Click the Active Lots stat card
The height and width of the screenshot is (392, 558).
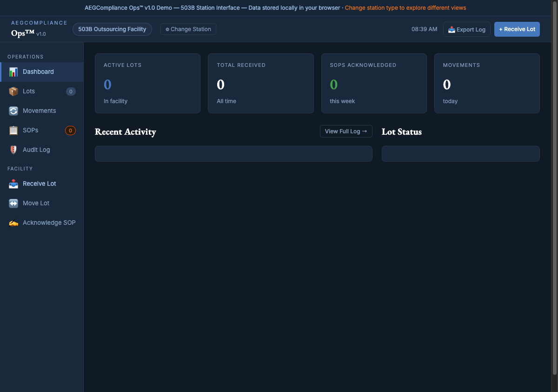tap(147, 83)
